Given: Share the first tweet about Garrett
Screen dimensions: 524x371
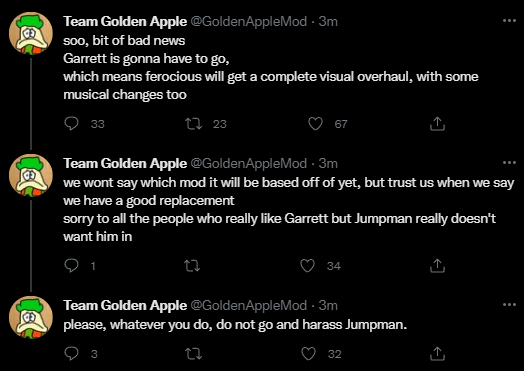Looking at the screenshot, I should point(437,124).
